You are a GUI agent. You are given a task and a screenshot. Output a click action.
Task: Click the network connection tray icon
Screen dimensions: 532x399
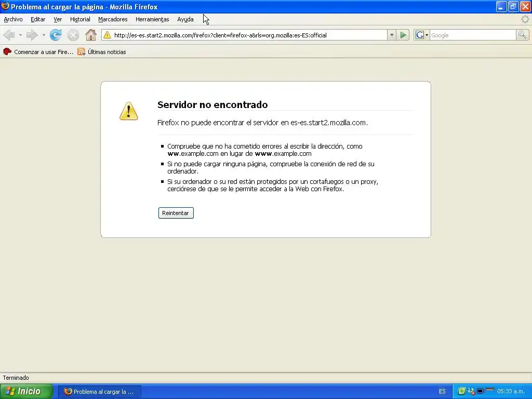coord(471,391)
